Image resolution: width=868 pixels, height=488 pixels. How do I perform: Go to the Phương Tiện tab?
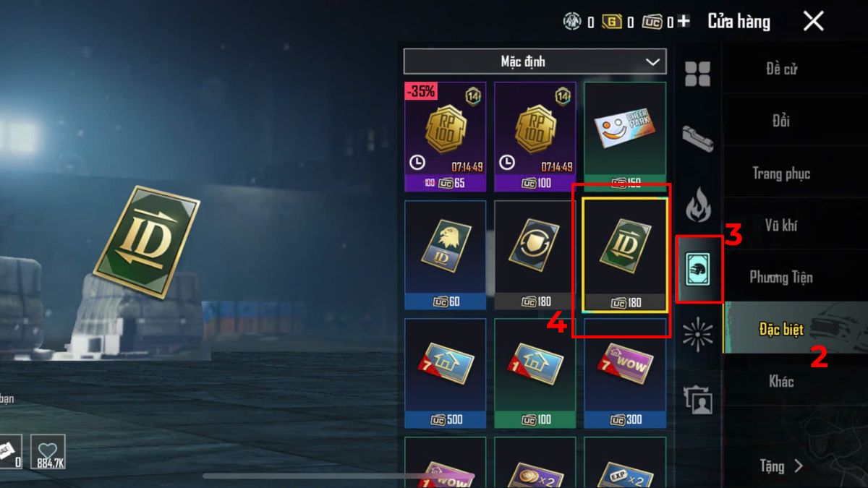(781, 278)
